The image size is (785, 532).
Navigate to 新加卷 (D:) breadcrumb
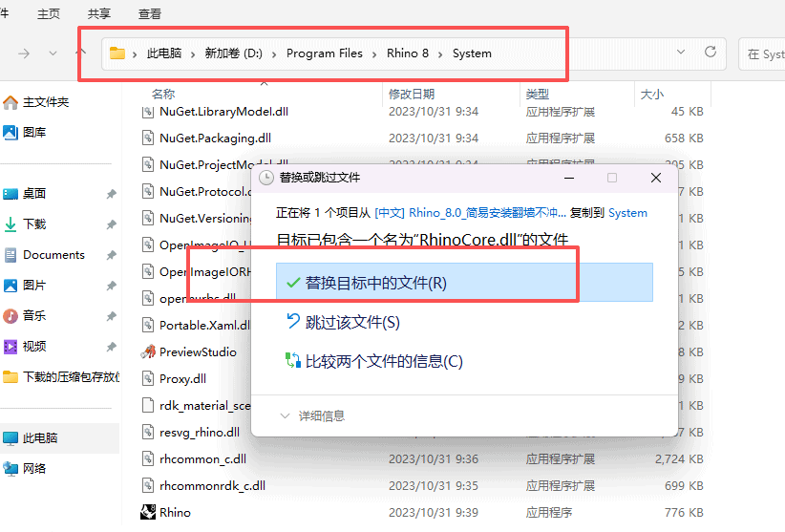[x=233, y=53]
